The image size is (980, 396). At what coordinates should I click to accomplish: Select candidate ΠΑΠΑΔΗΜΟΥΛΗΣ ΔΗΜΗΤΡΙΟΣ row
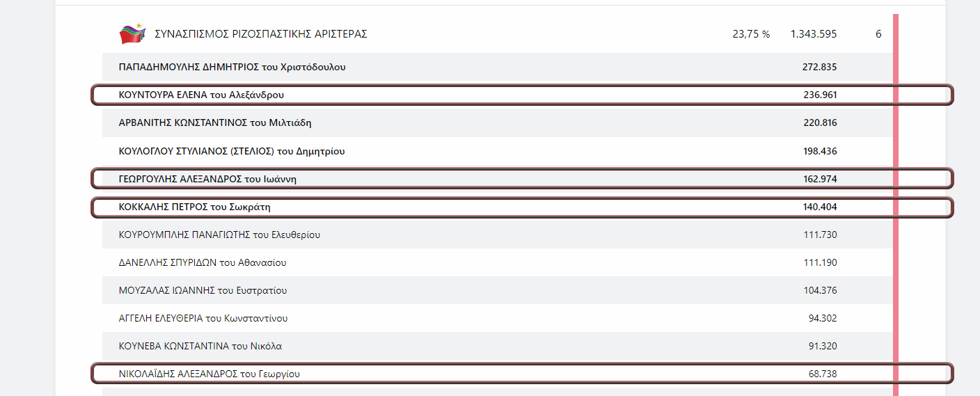497,67
